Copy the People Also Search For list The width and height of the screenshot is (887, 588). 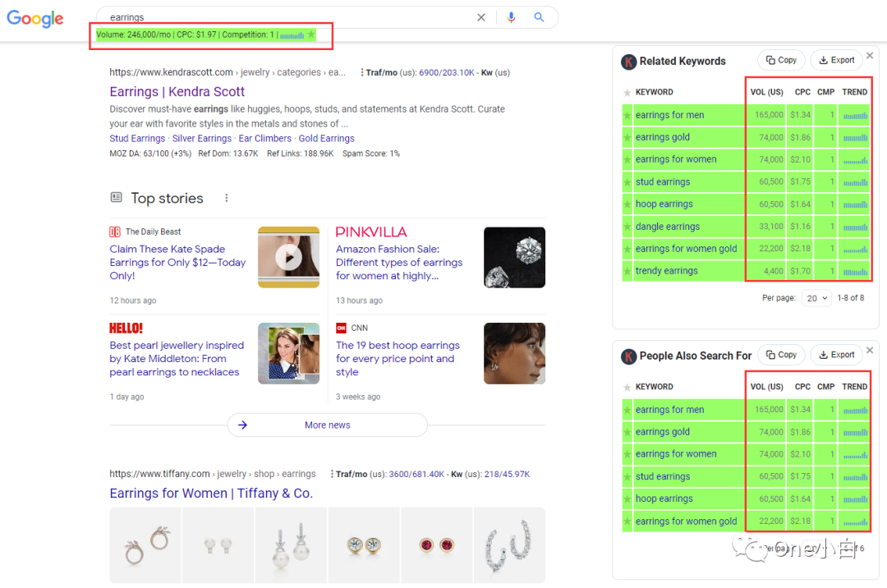[x=781, y=355]
